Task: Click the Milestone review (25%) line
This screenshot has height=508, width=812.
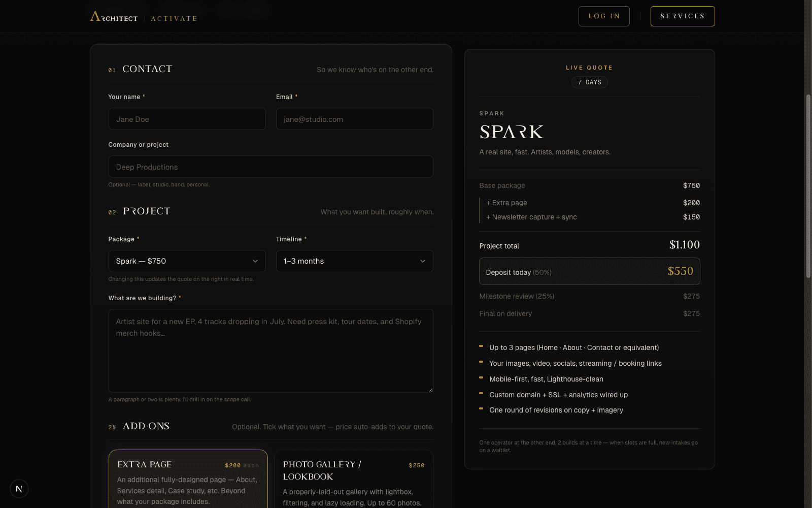Action: pos(589,296)
